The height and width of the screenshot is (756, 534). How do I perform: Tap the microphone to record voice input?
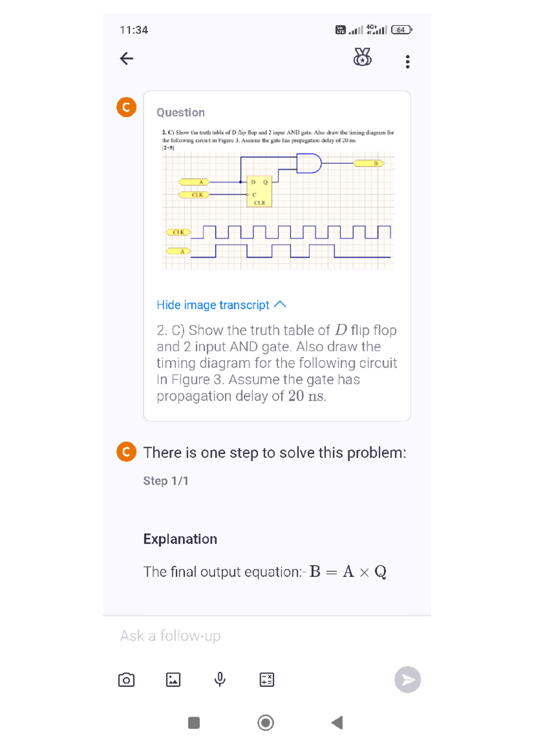pyautogui.click(x=220, y=679)
